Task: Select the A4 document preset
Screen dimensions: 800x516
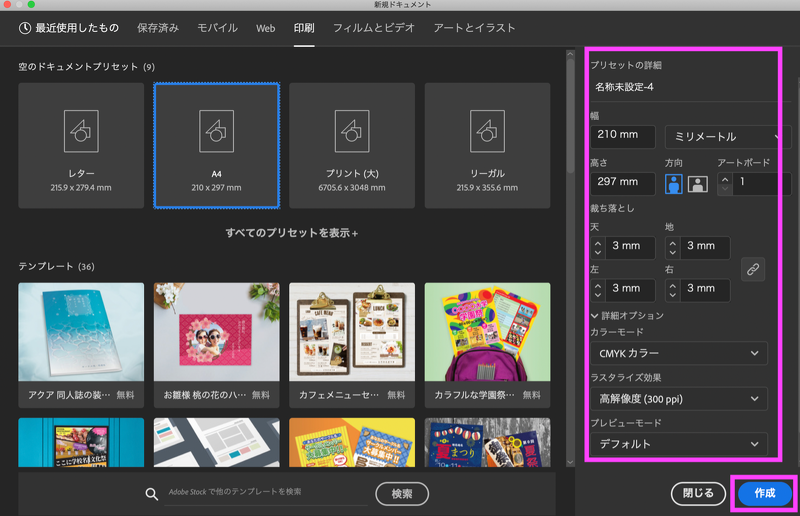Action: [216, 127]
